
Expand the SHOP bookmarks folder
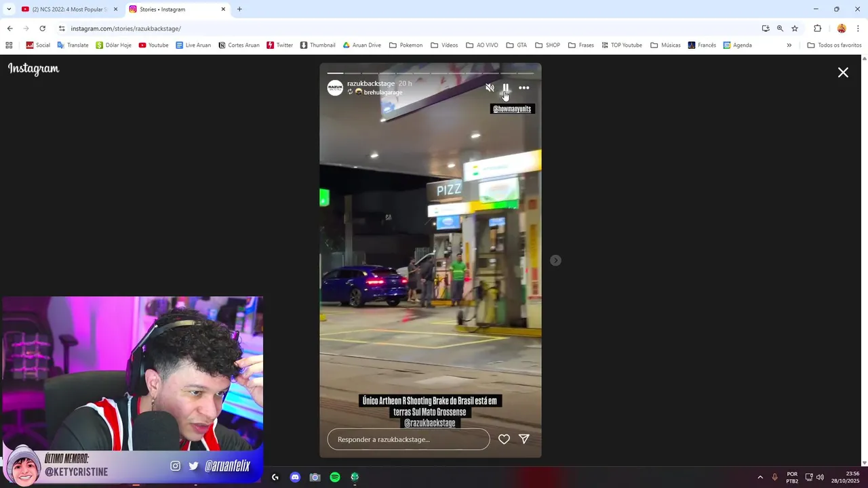[x=547, y=45]
